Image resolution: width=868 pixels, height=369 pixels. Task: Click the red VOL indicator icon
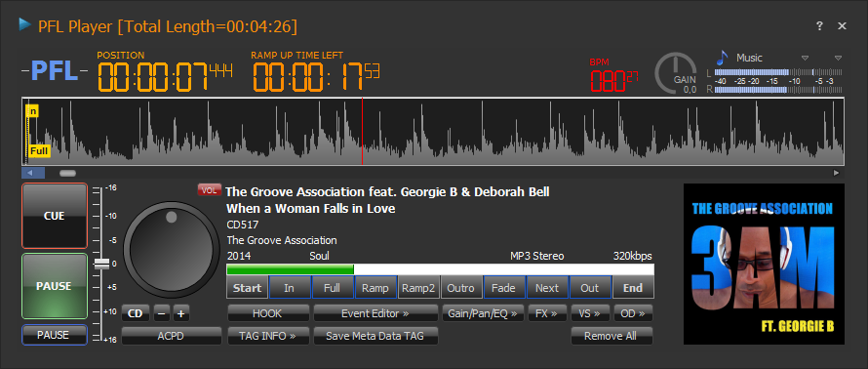(x=210, y=190)
